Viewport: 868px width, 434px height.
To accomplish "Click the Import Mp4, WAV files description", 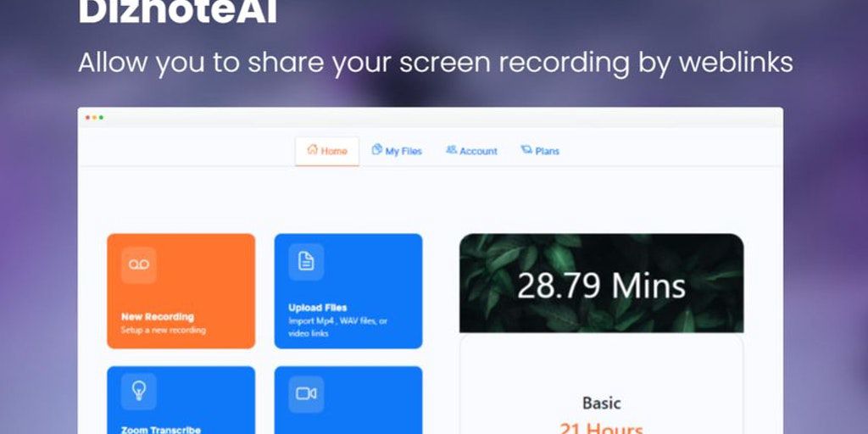I will 337,327.
